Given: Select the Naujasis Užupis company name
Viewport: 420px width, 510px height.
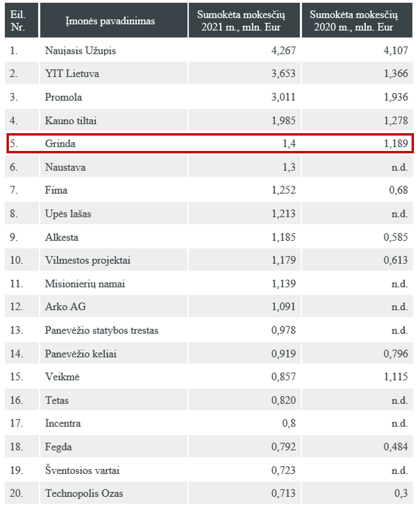Looking at the screenshot, I should point(80,51).
